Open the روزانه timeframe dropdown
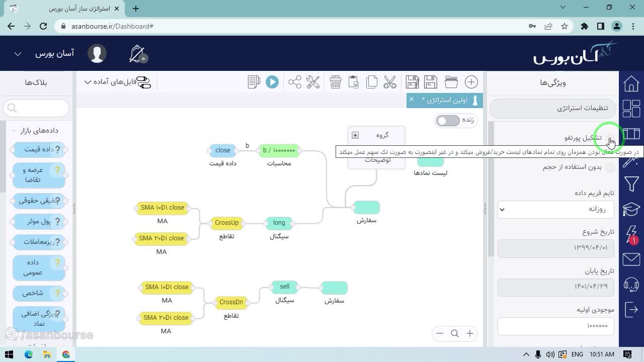 pos(555,209)
